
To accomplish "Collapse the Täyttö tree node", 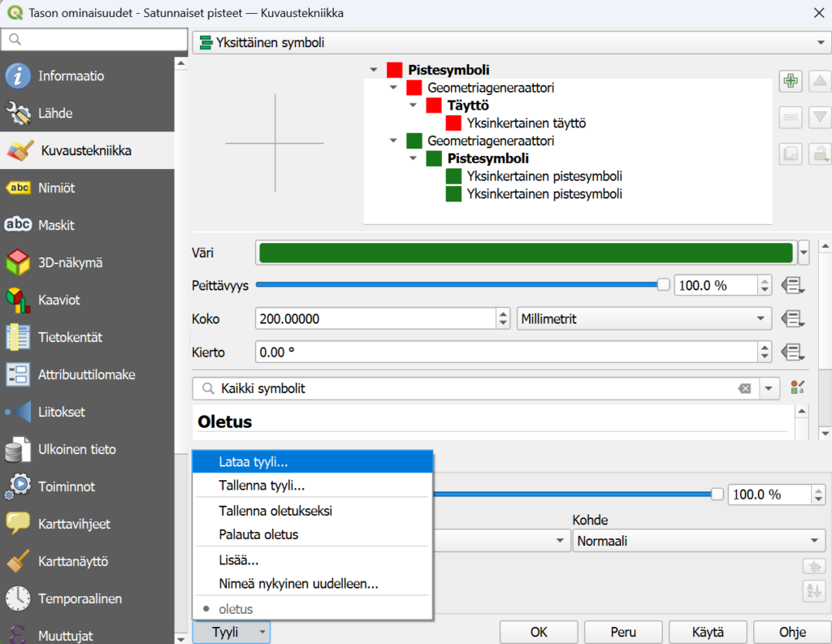I will tap(413, 106).
